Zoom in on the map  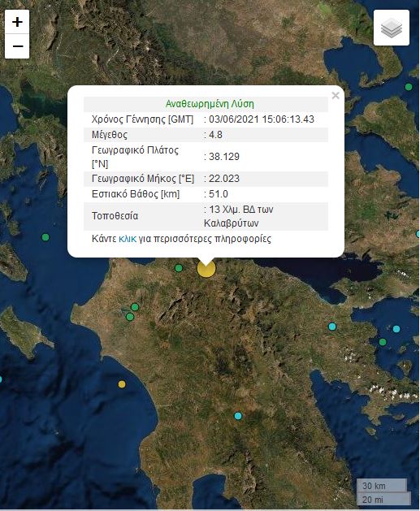[x=17, y=22]
